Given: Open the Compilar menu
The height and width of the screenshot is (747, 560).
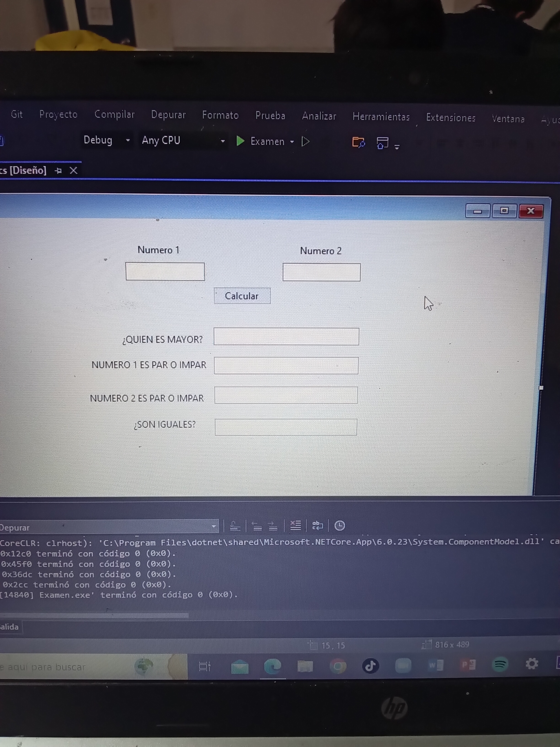Looking at the screenshot, I should [114, 114].
